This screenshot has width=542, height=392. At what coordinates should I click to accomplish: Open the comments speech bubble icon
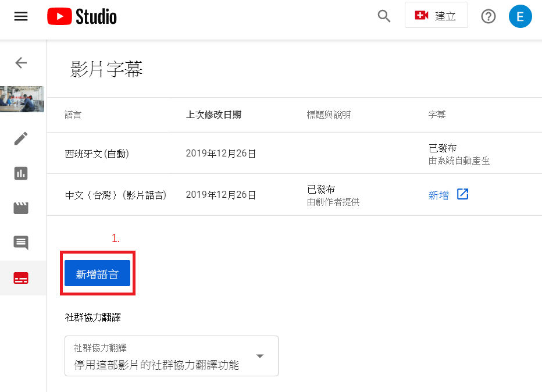point(21,243)
